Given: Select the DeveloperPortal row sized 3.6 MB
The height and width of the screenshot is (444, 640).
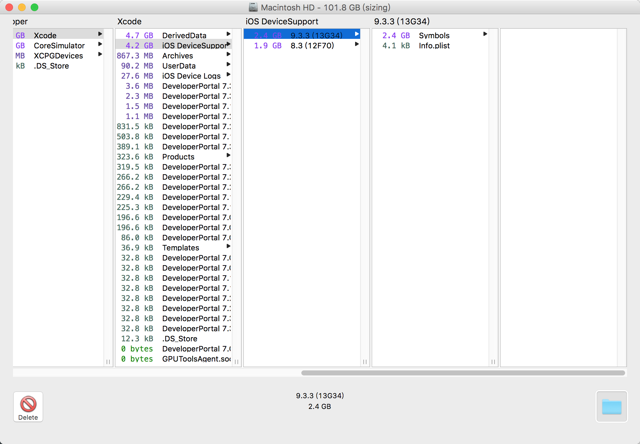Looking at the screenshot, I should point(174,86).
